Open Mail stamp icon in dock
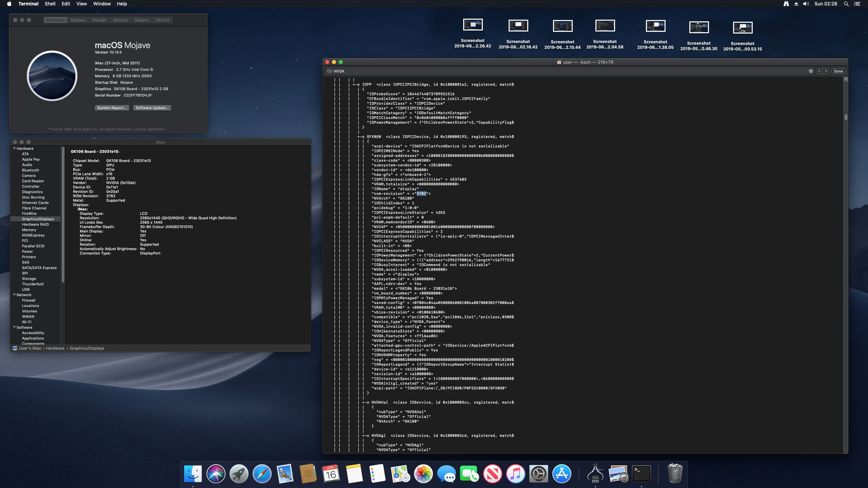This screenshot has height=488, width=868. [285, 473]
